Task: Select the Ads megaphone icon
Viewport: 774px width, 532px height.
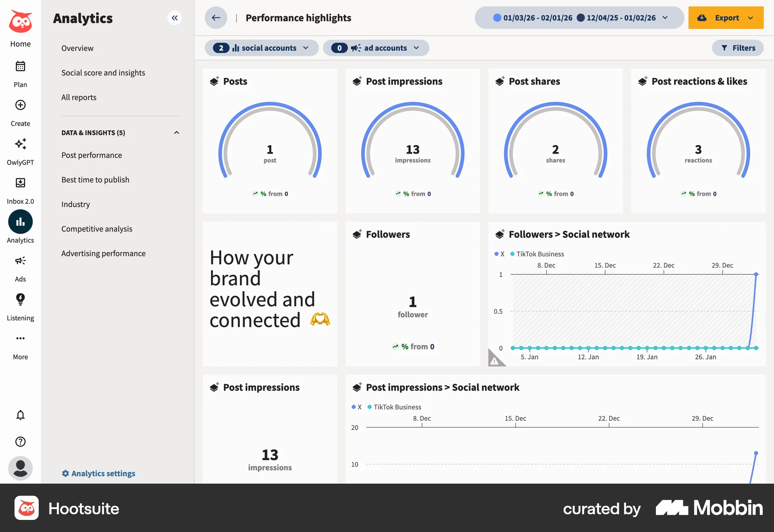Action: (20, 261)
